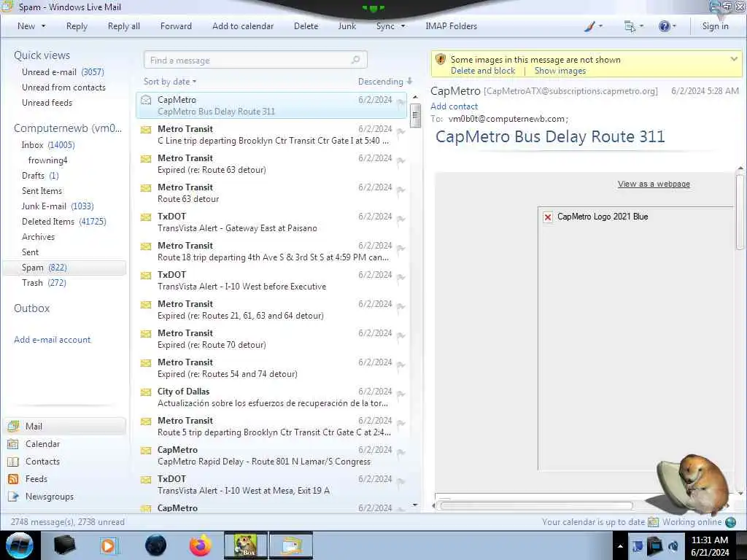The width and height of the screenshot is (747, 560).
Task: Open Expired Routes 21, 61, 63 and 64 message
Action: [x=271, y=309]
